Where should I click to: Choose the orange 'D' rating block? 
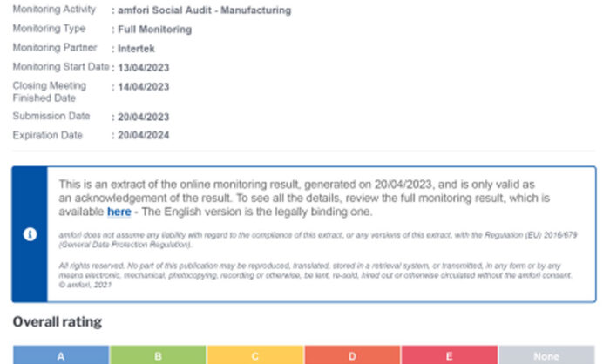pyautogui.click(x=352, y=355)
